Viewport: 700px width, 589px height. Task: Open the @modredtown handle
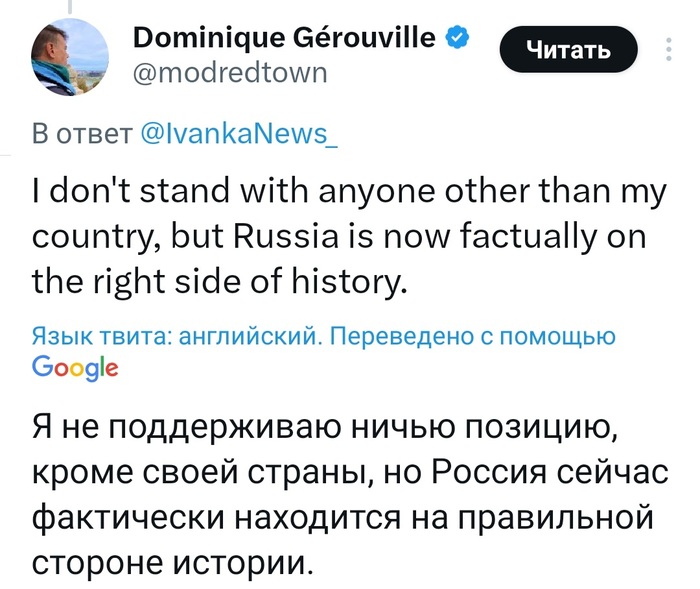(229, 74)
